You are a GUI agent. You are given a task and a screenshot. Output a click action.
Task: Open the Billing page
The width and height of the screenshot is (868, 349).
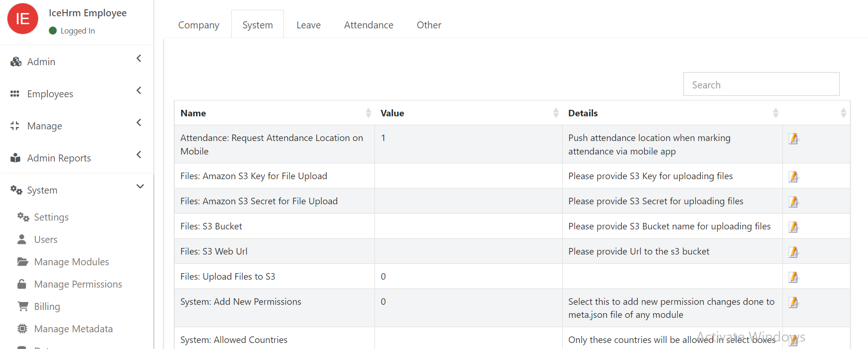pyautogui.click(x=47, y=307)
